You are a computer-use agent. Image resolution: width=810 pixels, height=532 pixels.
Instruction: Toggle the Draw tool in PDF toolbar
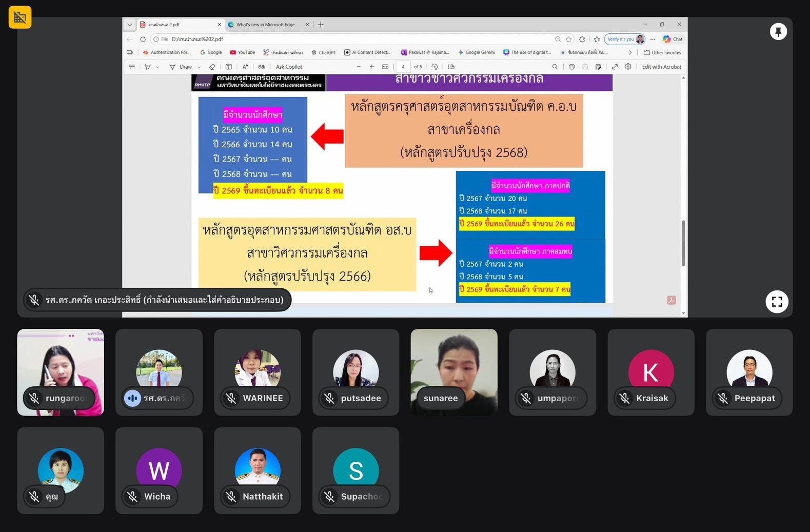click(x=181, y=67)
